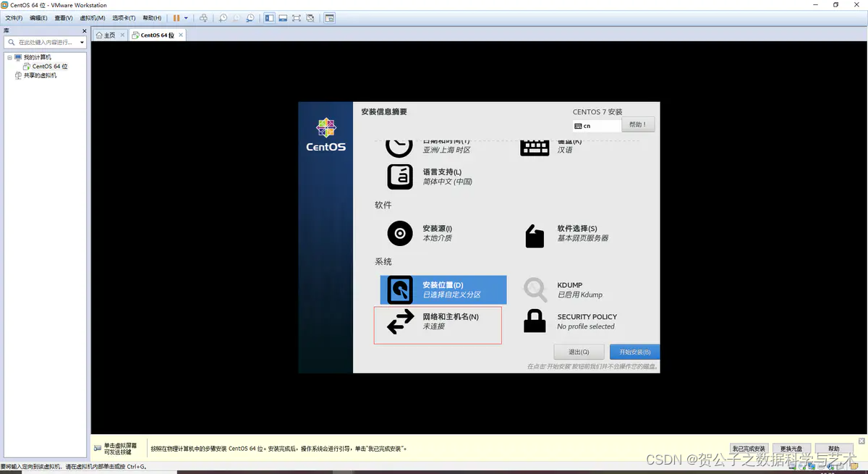Open the power options dropdown arrow beside pause
Image resolution: width=868 pixels, height=474 pixels.
point(186,17)
